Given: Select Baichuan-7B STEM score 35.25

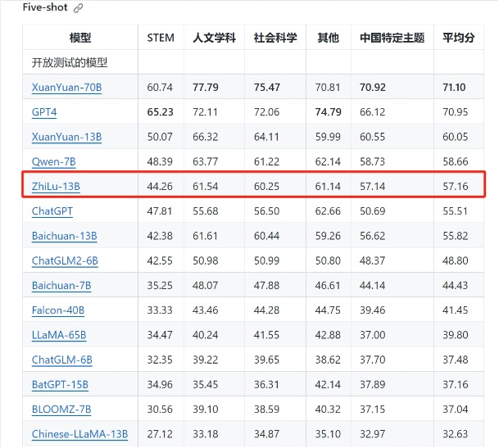Looking at the screenshot, I should [160, 285].
